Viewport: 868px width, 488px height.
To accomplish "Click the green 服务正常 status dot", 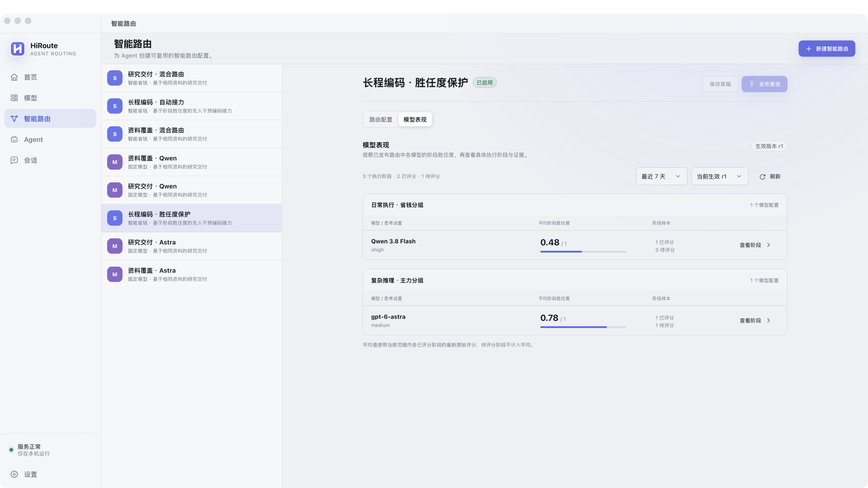I will (x=11, y=450).
